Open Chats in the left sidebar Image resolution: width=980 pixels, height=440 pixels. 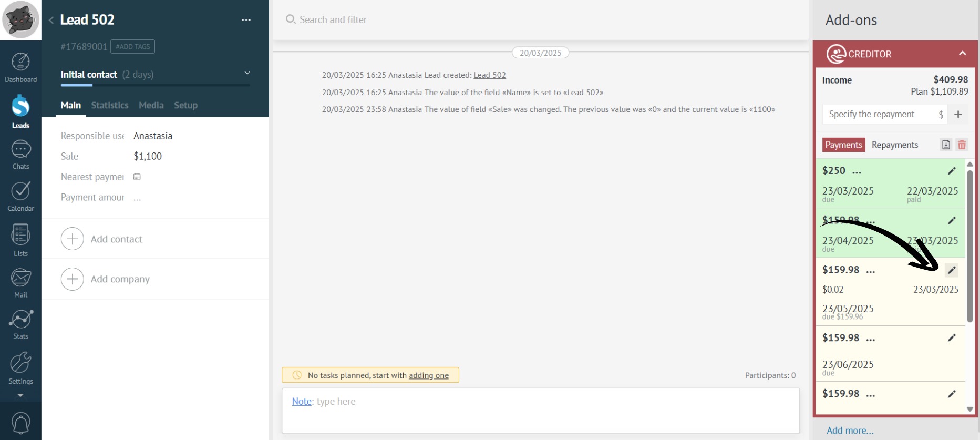point(20,155)
